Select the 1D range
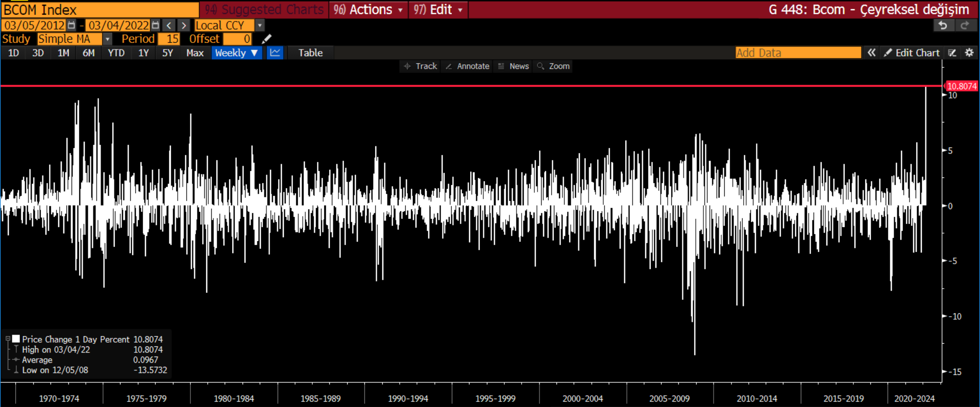This screenshot has height=407, width=980. [x=13, y=53]
